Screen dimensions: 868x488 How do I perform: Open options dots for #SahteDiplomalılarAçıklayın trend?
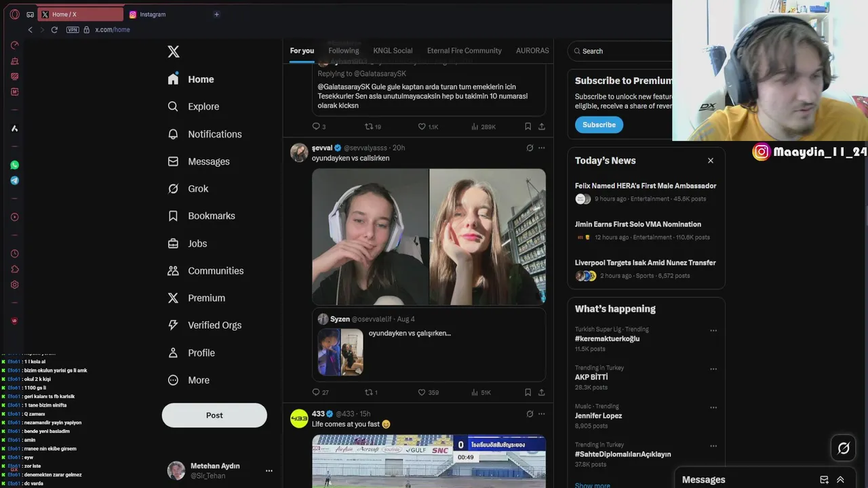coord(713,446)
